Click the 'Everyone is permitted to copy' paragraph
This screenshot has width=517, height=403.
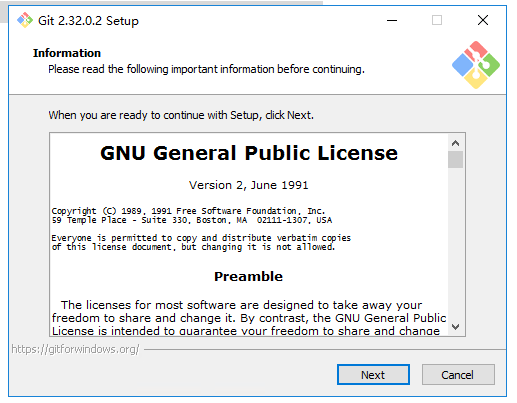pyautogui.click(x=201, y=242)
